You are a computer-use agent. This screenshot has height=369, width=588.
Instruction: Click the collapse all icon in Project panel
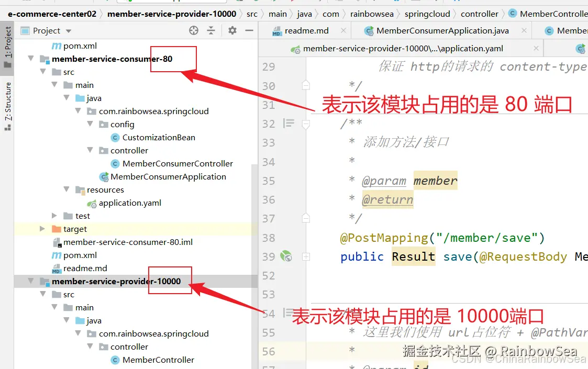(x=211, y=30)
